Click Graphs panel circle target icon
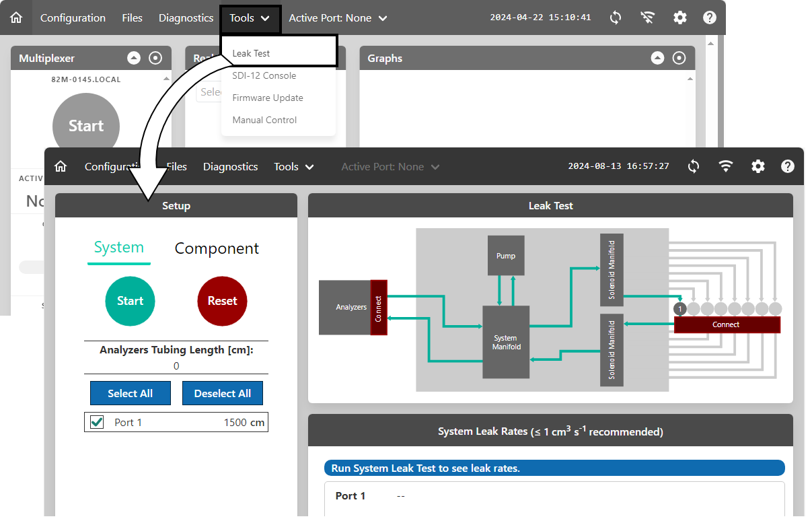Image resolution: width=812 pixels, height=523 pixels. pos(679,58)
